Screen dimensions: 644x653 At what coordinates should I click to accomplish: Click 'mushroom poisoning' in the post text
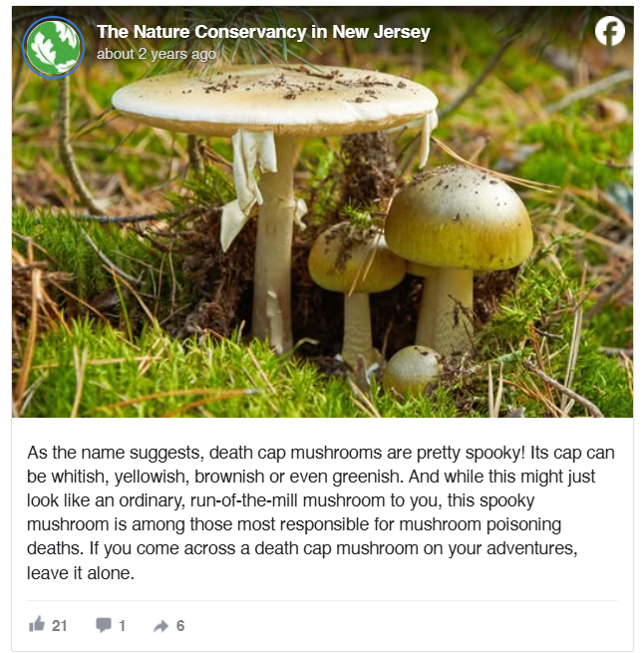[481, 524]
